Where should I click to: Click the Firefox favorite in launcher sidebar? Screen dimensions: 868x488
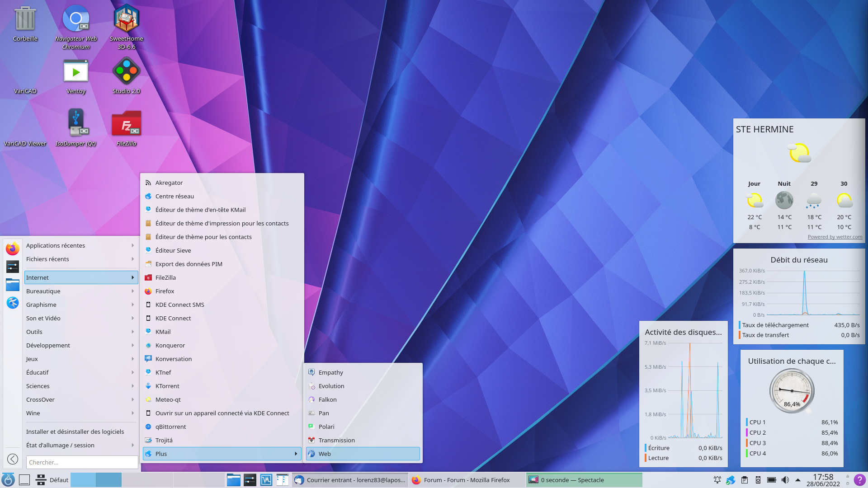pos(13,249)
